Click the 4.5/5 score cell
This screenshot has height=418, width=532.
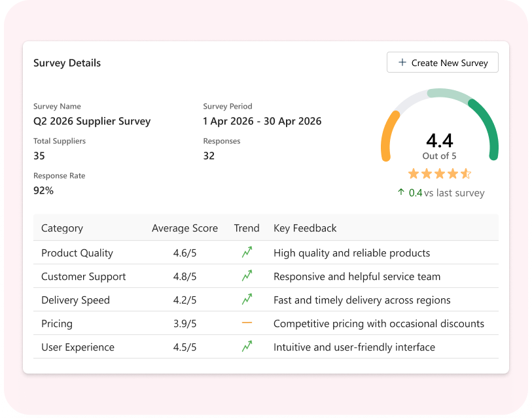[185, 347]
